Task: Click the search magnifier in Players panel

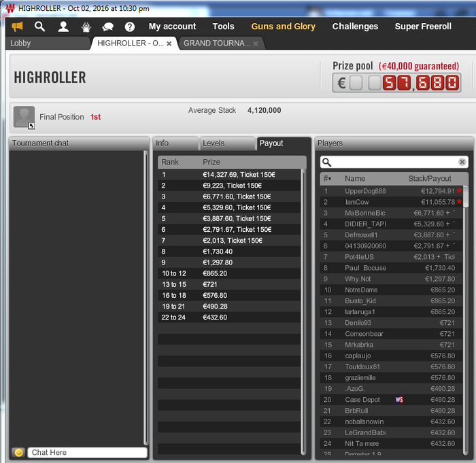Action: (x=326, y=162)
